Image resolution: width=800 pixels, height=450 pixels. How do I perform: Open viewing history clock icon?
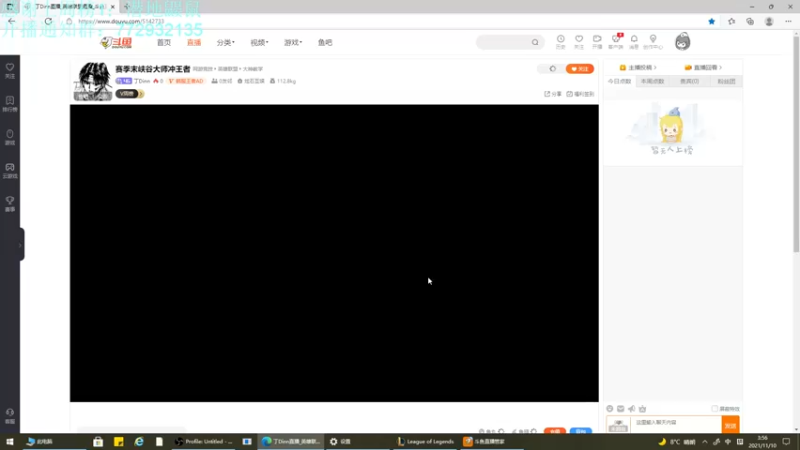(x=560, y=42)
